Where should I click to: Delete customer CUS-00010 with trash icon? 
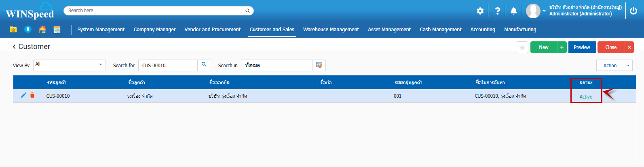click(32, 95)
